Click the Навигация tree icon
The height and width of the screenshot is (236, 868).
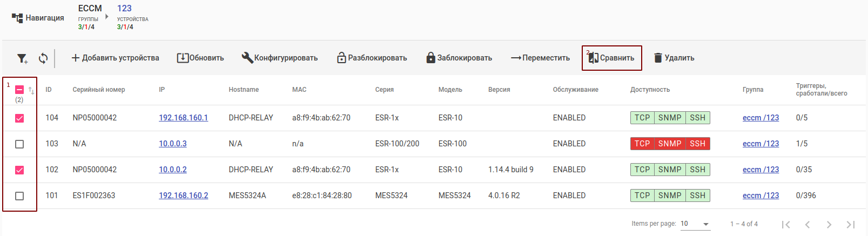click(17, 18)
